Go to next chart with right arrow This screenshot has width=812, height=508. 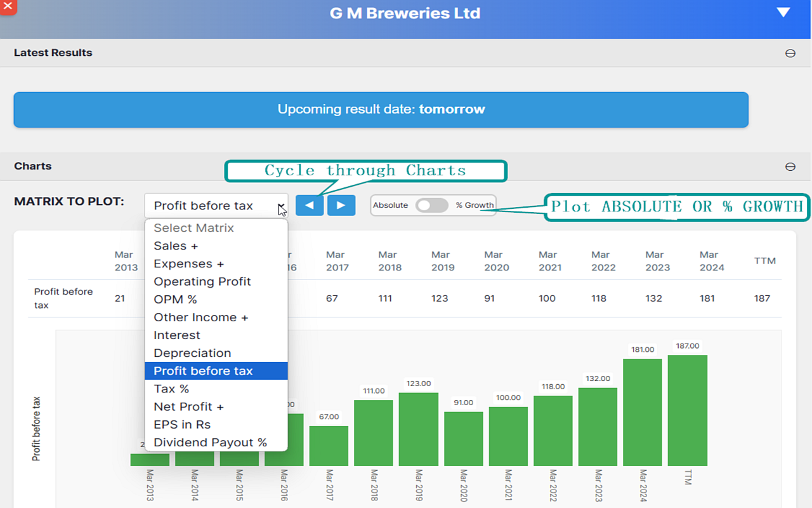tap(341, 205)
